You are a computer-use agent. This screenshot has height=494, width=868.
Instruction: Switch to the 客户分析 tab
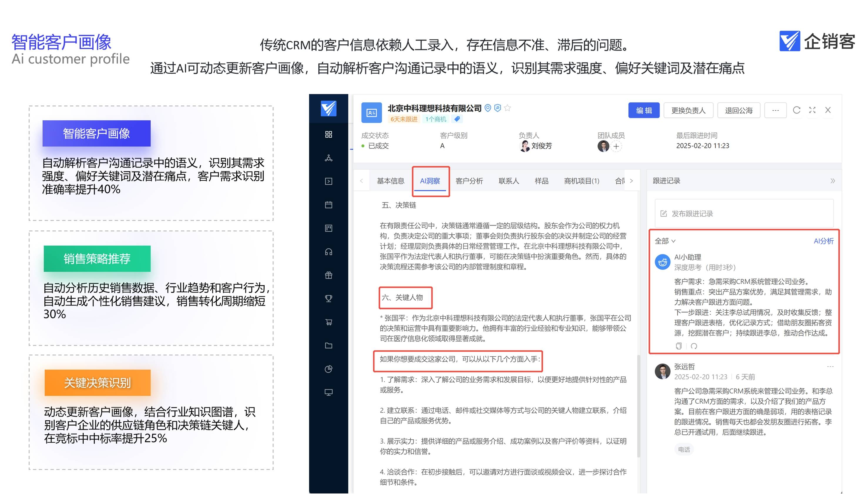point(469,181)
